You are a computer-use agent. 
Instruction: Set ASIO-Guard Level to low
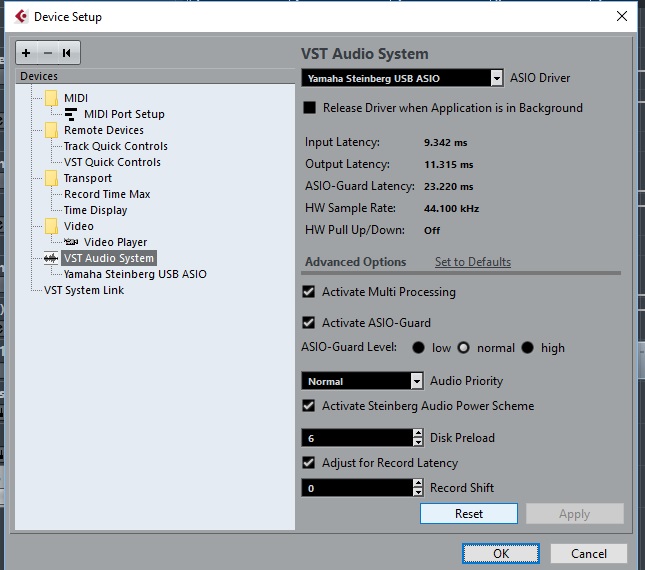[x=418, y=348]
